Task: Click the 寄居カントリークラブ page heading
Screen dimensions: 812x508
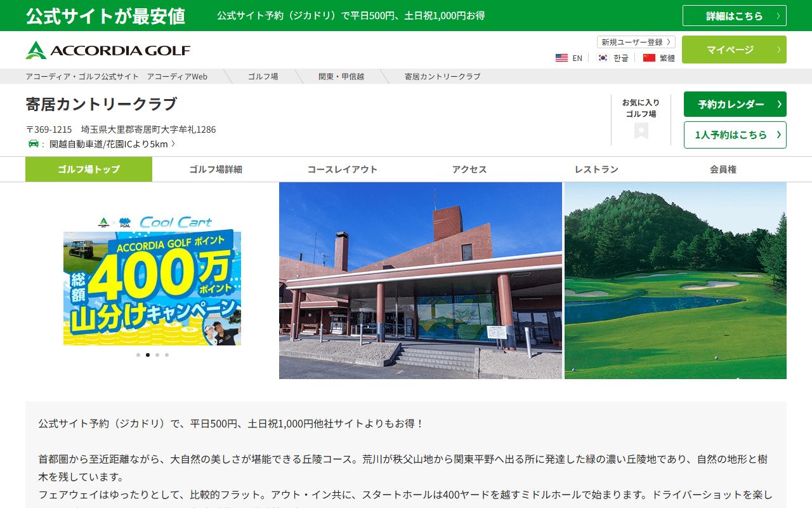Action: [x=101, y=104]
